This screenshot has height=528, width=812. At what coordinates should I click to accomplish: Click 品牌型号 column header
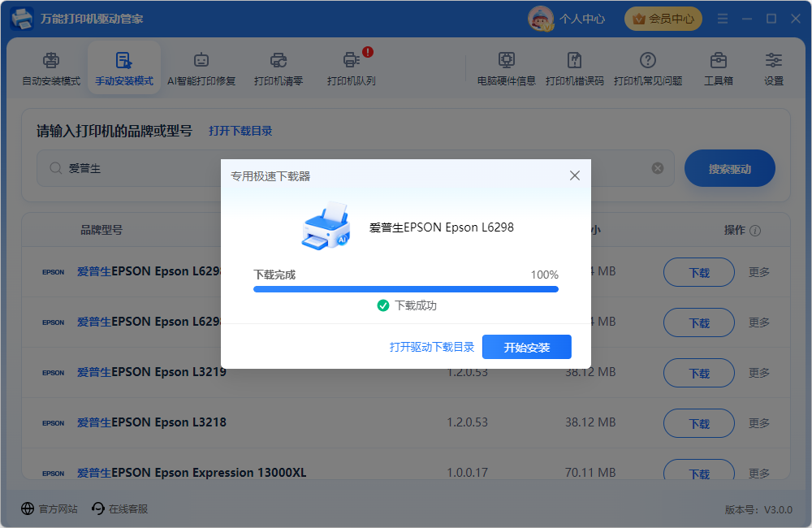pyautogui.click(x=101, y=230)
